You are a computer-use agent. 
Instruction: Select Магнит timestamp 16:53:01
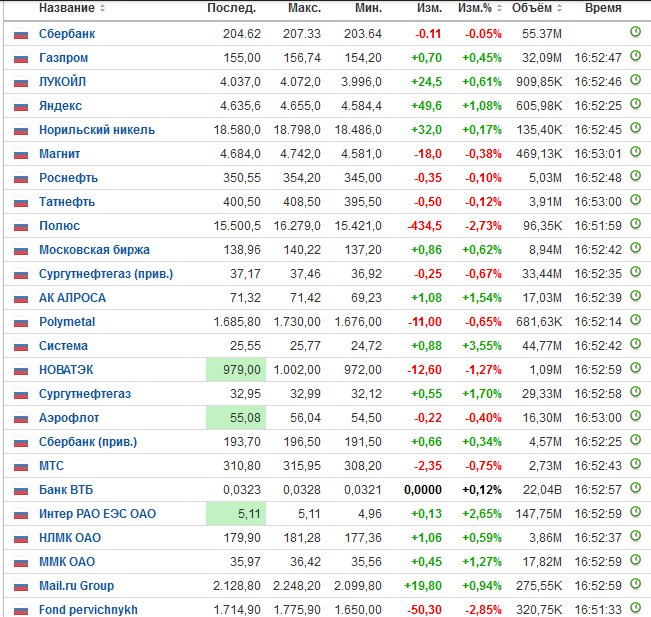coord(598,154)
